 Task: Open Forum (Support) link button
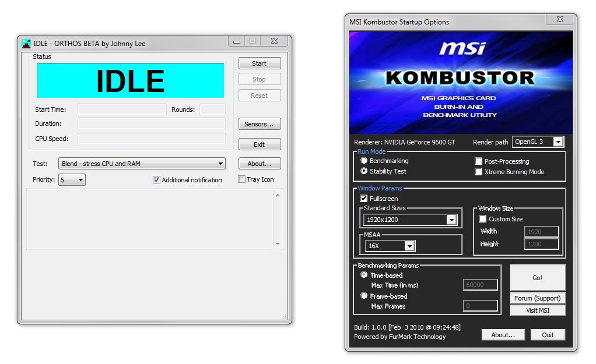[x=538, y=298]
